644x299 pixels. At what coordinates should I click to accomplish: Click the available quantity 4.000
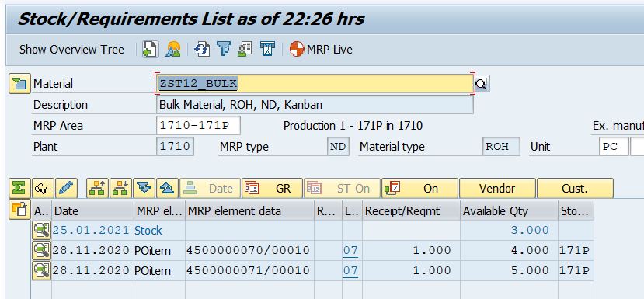point(530,250)
